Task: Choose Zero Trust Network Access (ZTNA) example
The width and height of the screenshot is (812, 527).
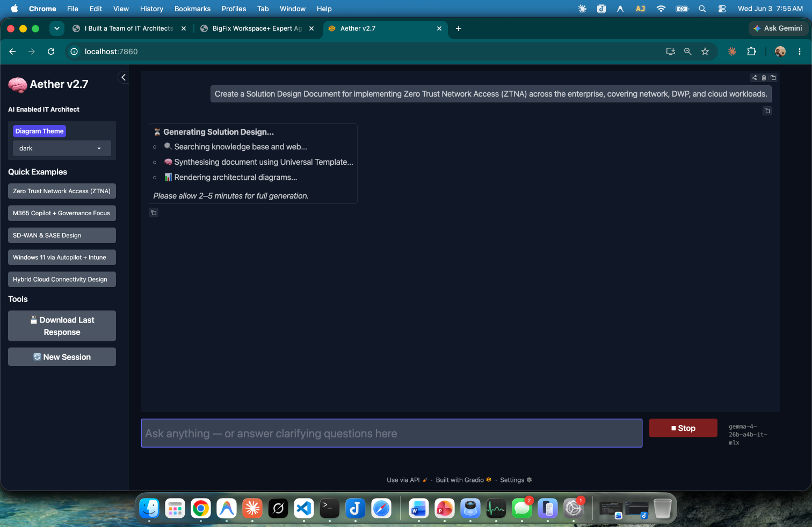Action: (x=62, y=191)
